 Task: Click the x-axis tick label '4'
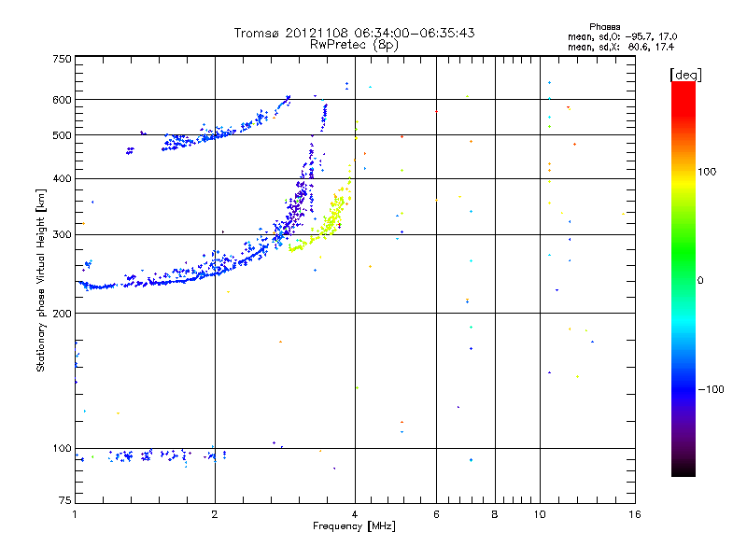coord(355,514)
